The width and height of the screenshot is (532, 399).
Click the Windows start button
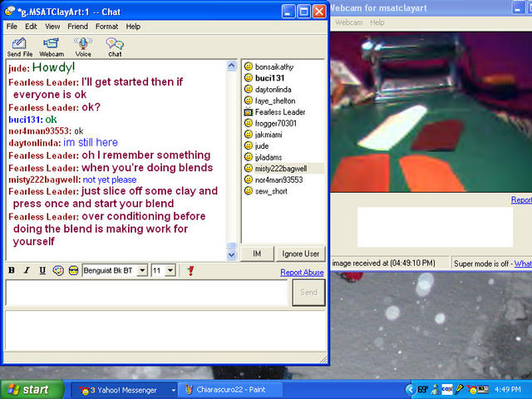click(32, 390)
